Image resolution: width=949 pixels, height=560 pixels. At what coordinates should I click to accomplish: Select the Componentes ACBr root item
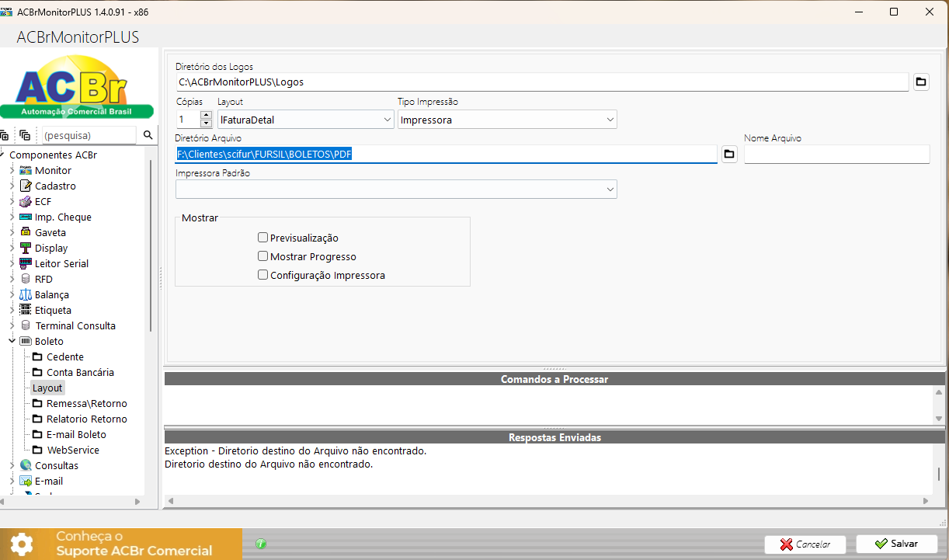[53, 155]
